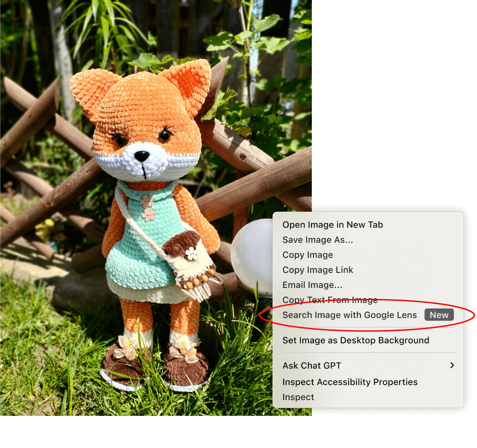The image size is (477, 448).
Task: Click Copy Image Link
Action: pyautogui.click(x=318, y=270)
